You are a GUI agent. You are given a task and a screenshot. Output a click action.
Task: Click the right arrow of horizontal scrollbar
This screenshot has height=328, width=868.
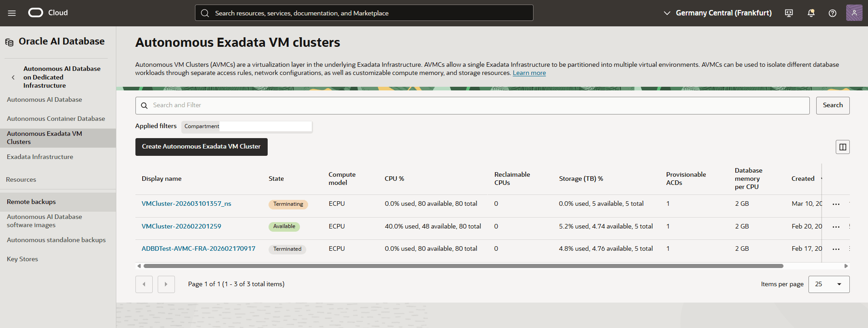pos(846,266)
